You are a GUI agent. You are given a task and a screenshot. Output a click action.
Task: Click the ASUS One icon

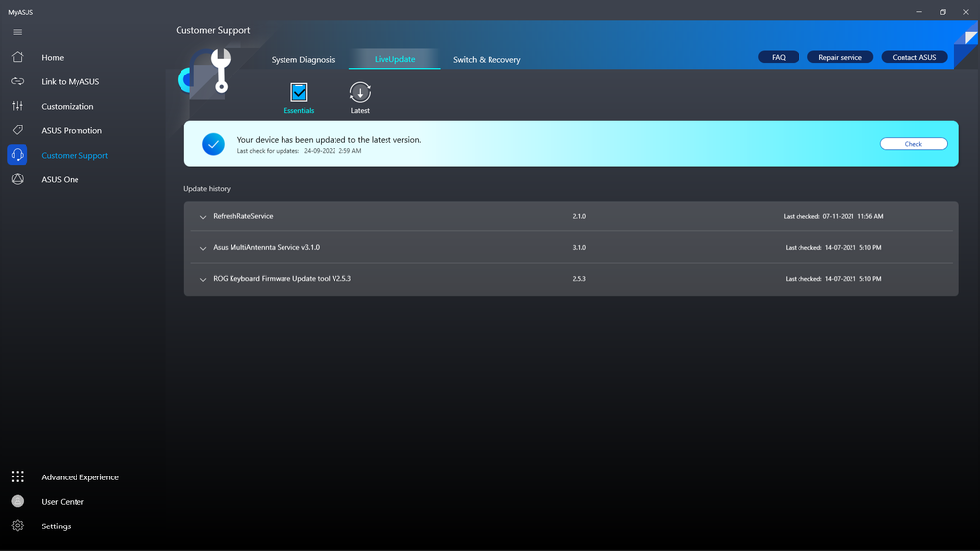[x=17, y=179]
